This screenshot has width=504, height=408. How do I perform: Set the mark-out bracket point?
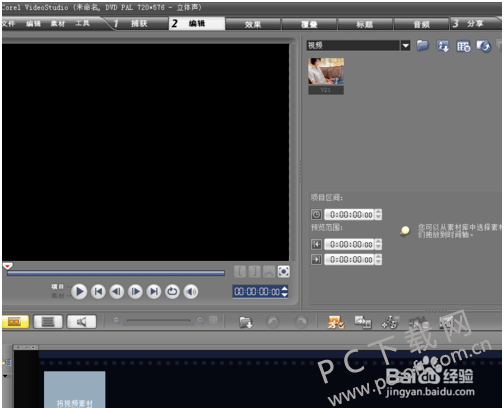pos(254,272)
